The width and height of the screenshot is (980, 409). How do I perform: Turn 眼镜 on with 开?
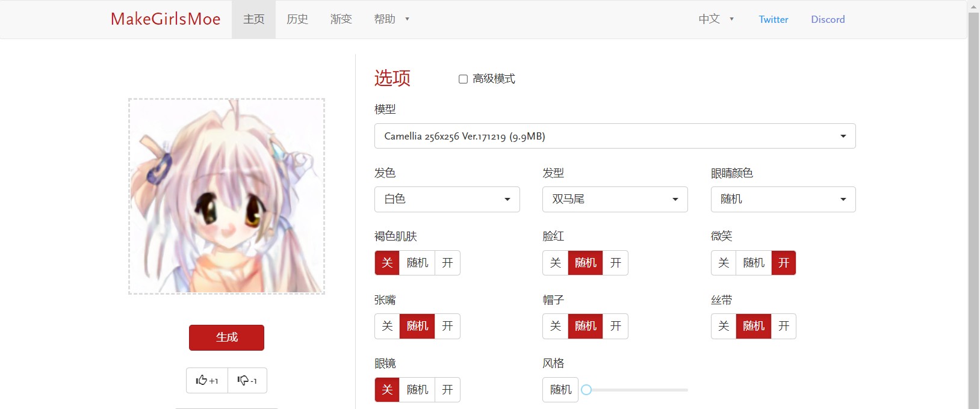pos(447,390)
